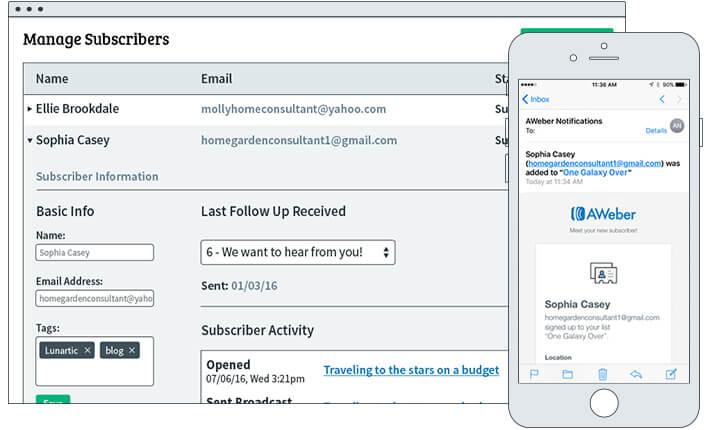Open the One Galaxy Over link in email

click(x=595, y=173)
